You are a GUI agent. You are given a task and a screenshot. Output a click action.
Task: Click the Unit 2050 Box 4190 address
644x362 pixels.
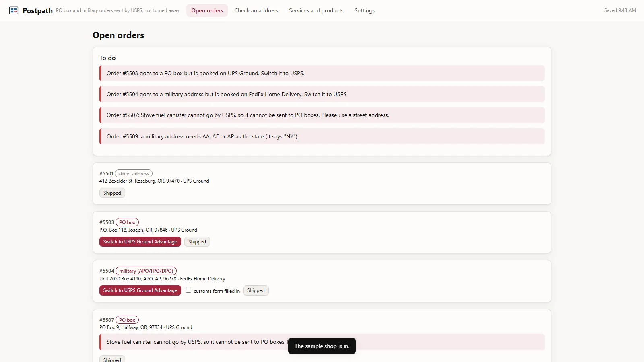pyautogui.click(x=162, y=279)
